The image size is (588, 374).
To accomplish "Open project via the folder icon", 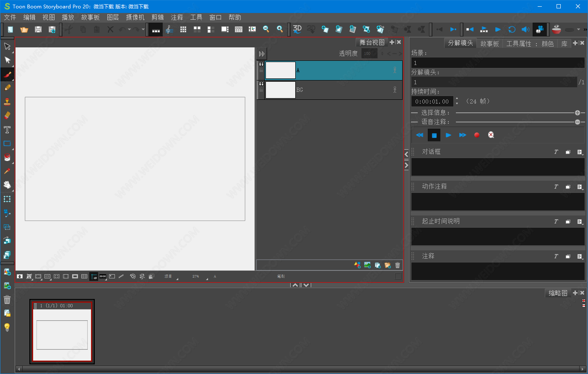I will [24, 29].
